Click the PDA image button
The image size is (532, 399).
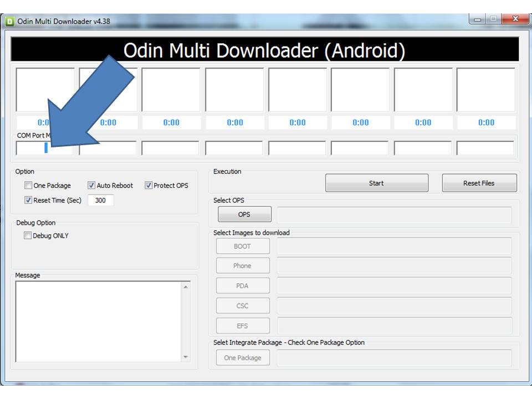(243, 286)
